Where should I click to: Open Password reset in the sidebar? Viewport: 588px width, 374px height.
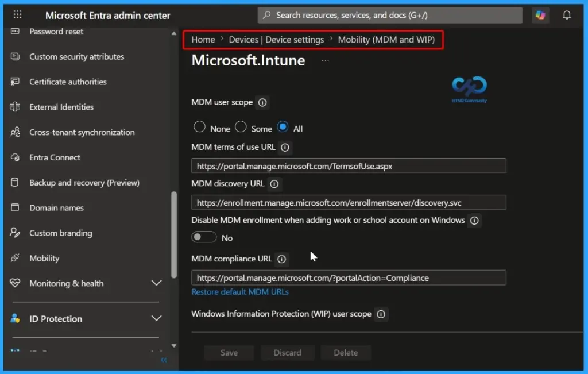coord(56,32)
